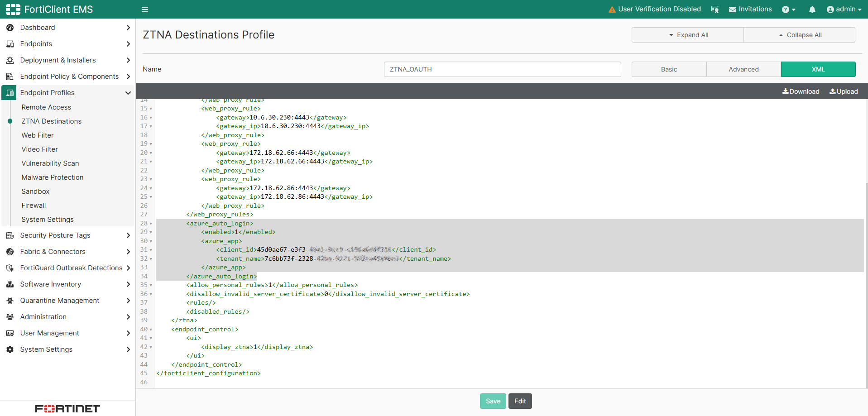Open the notifications bell
The width and height of the screenshot is (868, 416).
click(812, 10)
